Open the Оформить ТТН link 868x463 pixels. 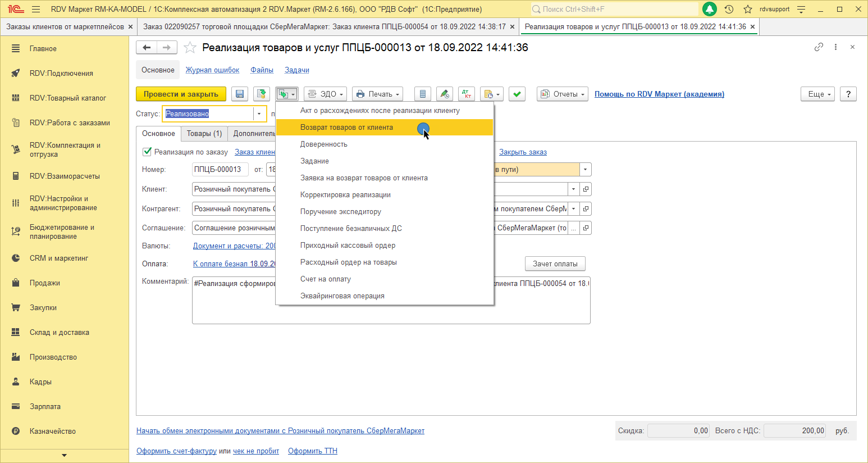click(x=313, y=451)
